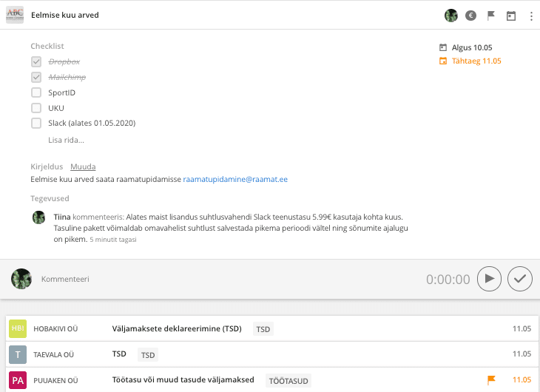Check the SportID checklist item
The width and height of the screenshot is (540, 392).
(x=36, y=92)
